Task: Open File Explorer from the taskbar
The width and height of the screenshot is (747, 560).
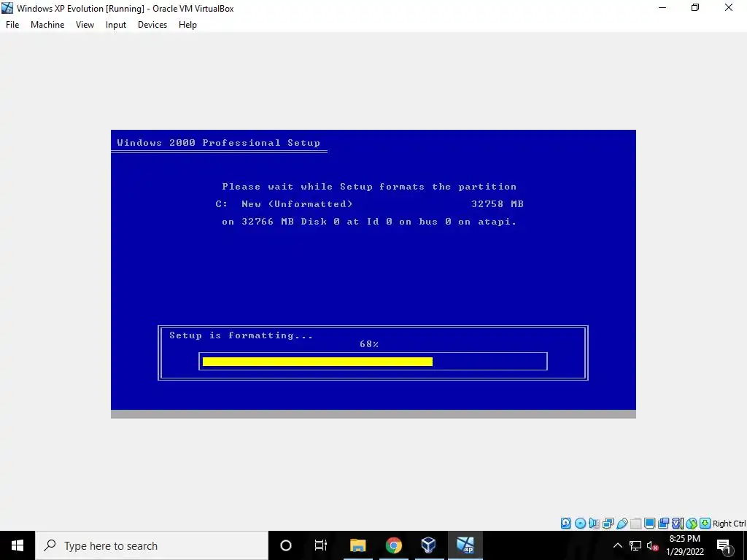Action: point(357,545)
